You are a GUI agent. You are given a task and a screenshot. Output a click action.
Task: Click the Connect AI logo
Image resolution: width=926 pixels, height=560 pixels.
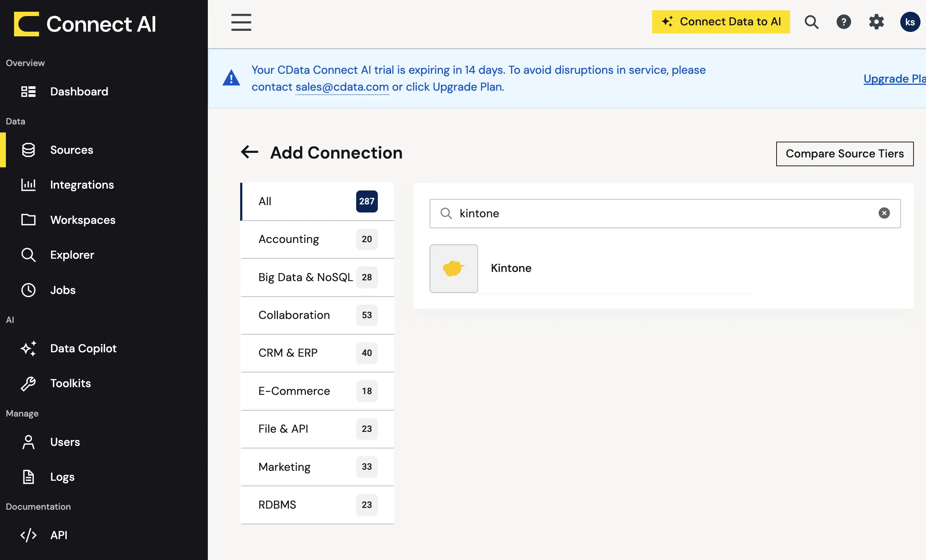85,23
